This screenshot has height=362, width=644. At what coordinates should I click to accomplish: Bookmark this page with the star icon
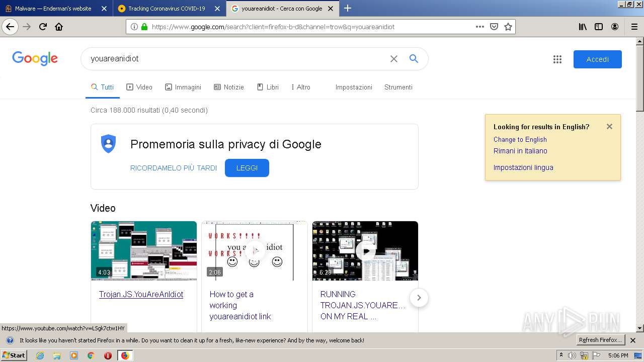(508, 27)
